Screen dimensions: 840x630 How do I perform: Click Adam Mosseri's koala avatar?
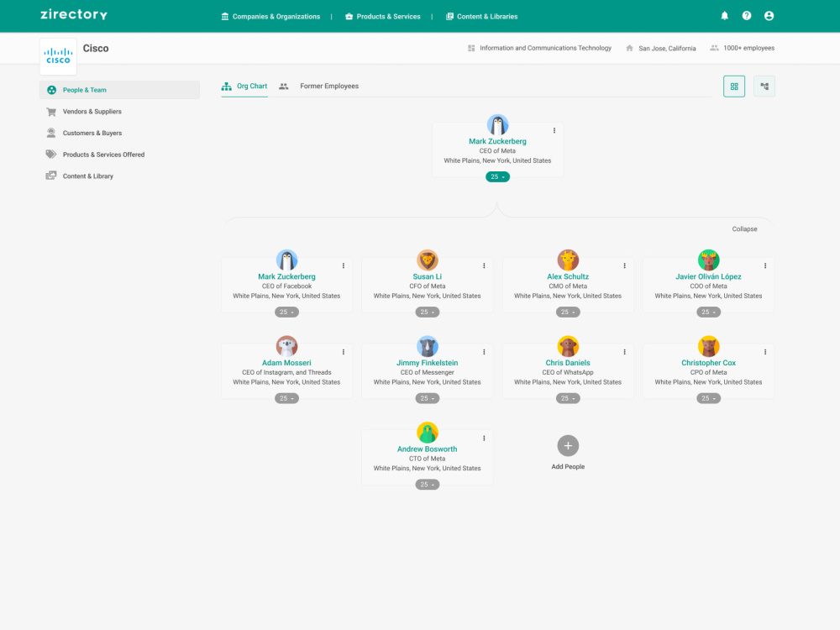pos(286,347)
